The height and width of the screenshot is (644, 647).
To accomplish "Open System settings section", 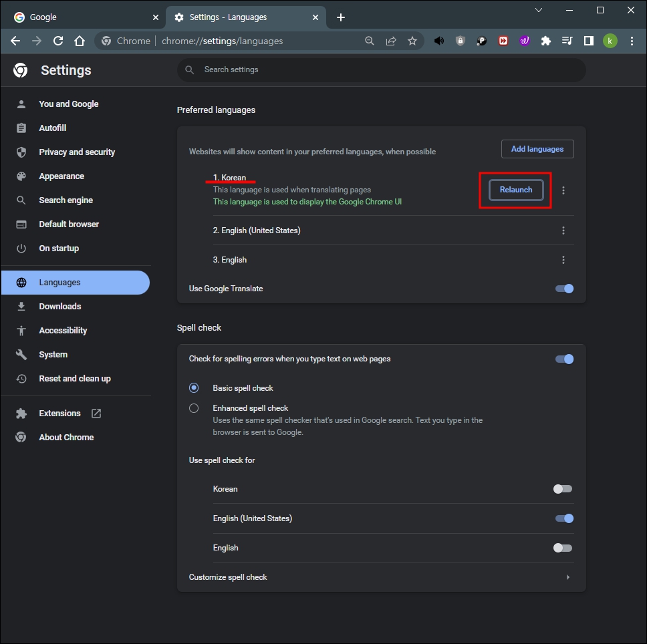I will point(53,355).
